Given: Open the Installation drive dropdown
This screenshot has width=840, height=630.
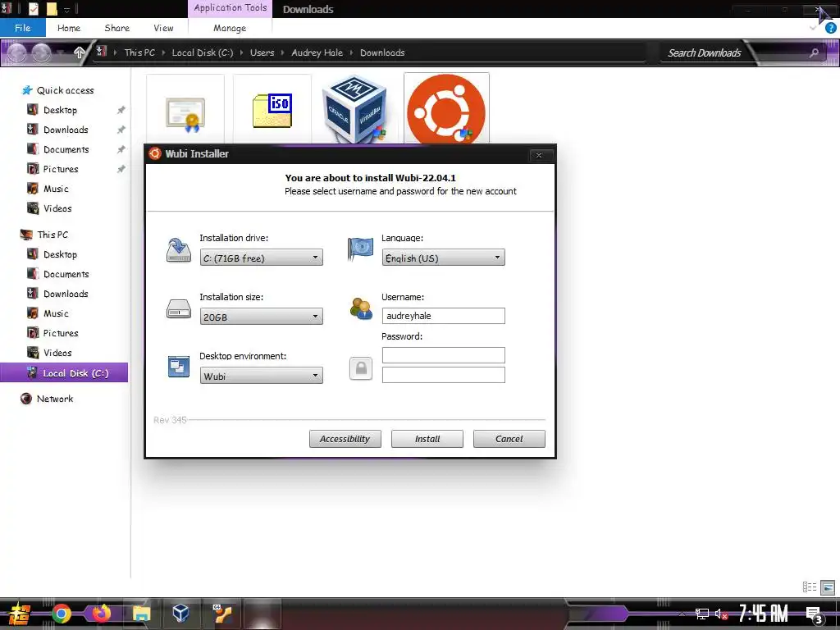Looking at the screenshot, I should (x=261, y=258).
